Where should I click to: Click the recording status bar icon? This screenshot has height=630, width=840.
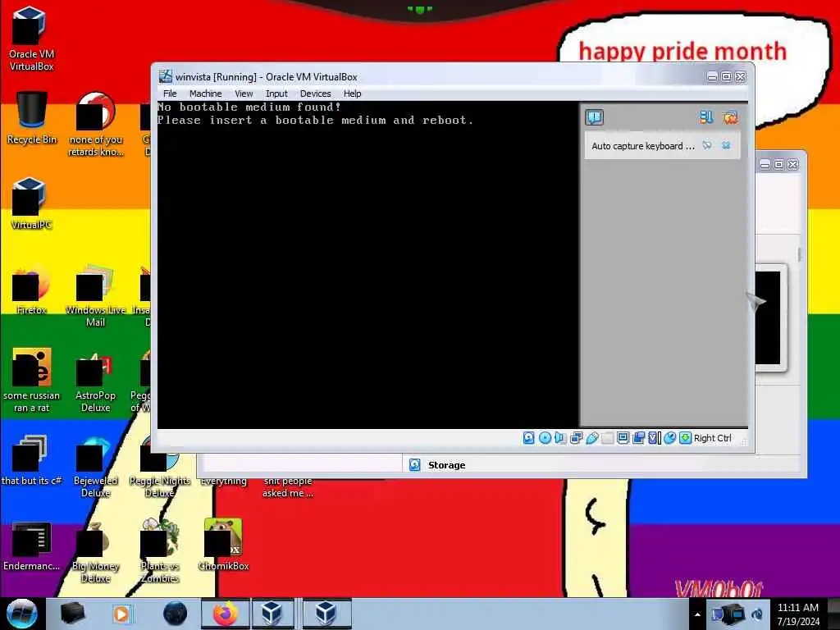click(x=638, y=438)
